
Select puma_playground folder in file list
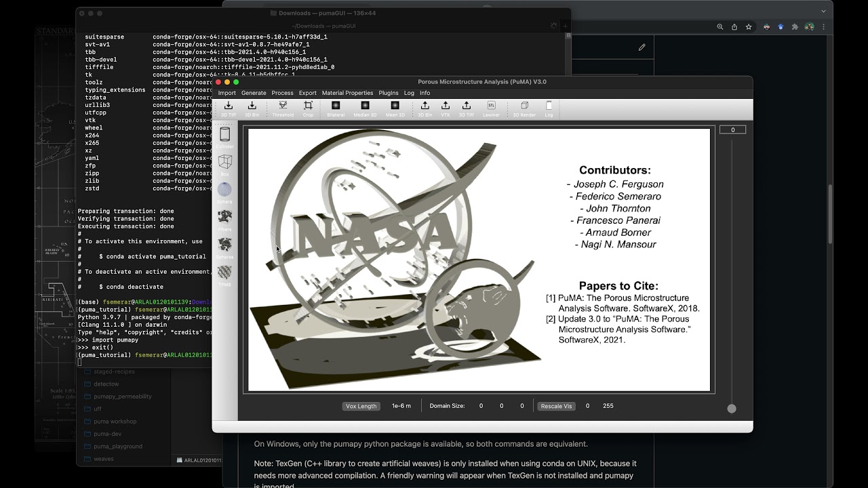coord(118,447)
